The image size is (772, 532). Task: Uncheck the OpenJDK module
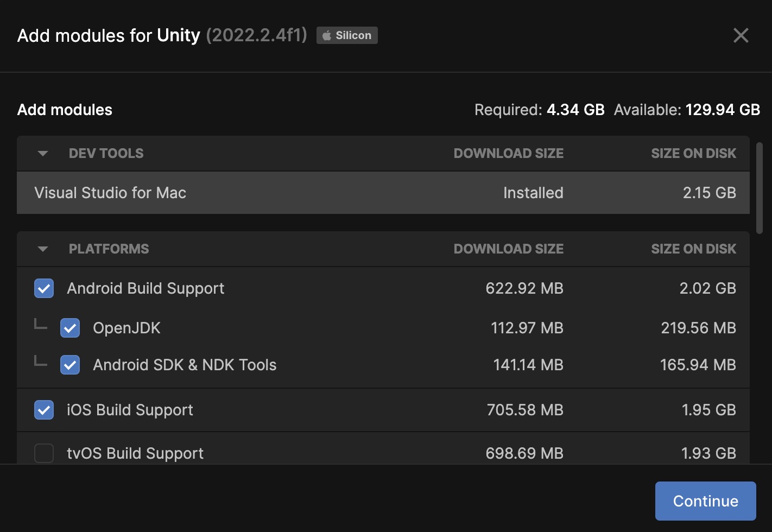coord(70,328)
